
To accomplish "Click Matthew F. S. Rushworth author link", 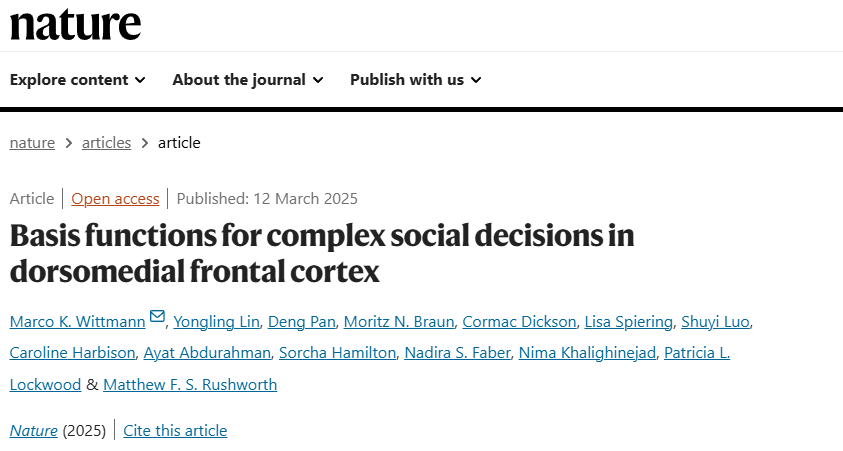I will [190, 384].
